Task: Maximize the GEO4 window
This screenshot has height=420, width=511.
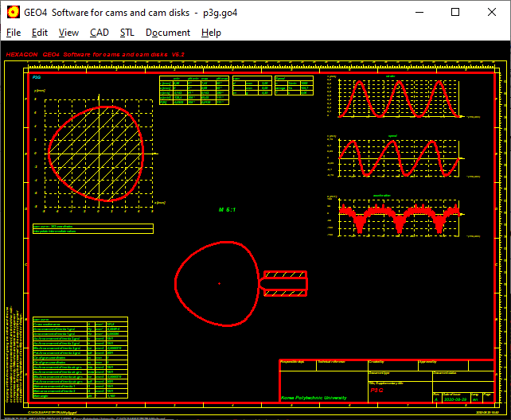Action: click(x=455, y=12)
